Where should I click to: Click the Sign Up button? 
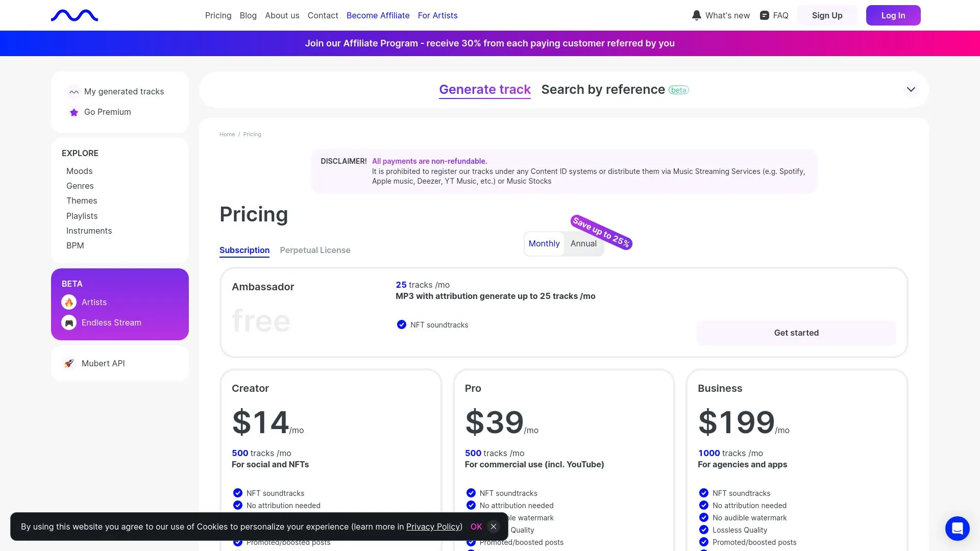[x=827, y=15]
